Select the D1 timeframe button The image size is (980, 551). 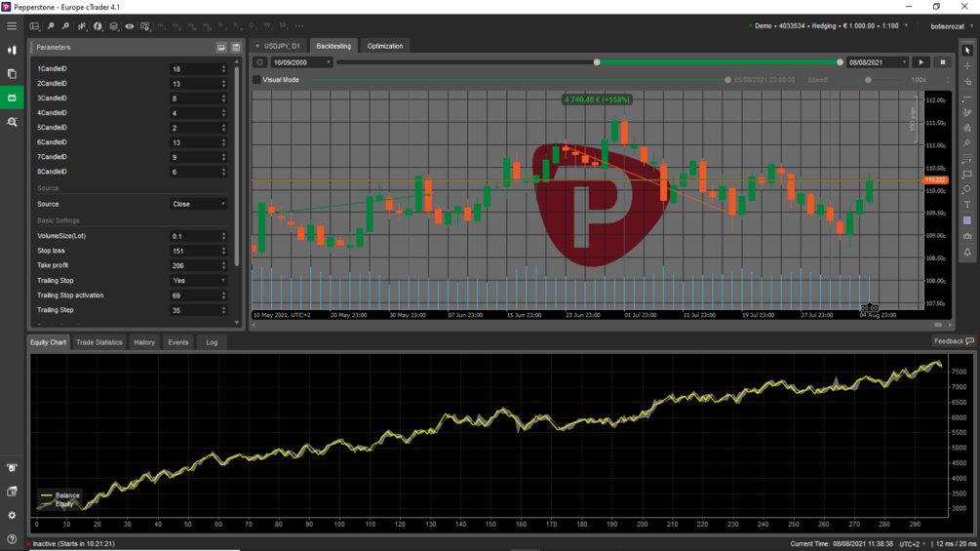(x=253, y=26)
